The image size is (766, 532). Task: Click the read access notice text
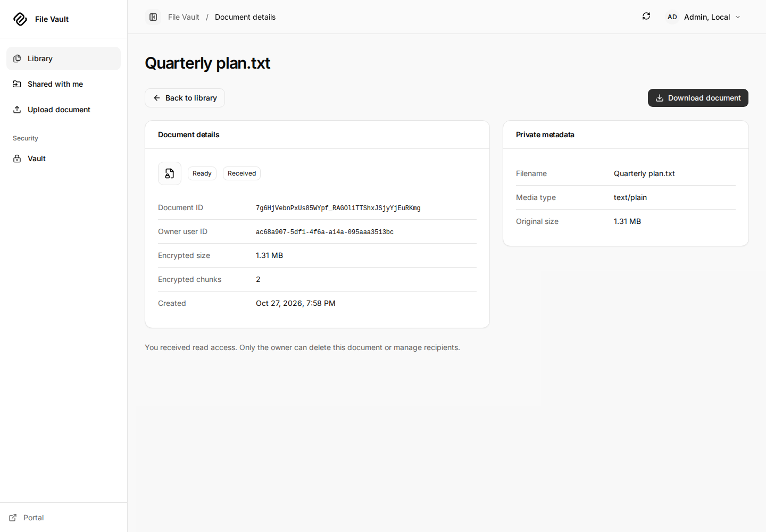302,347
